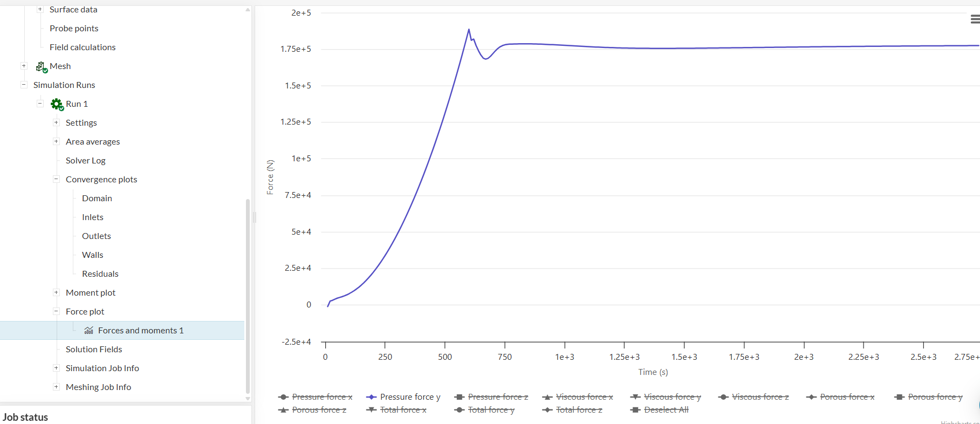
Task: Click the panel splitter handle beside the chart
Action: coord(254,217)
